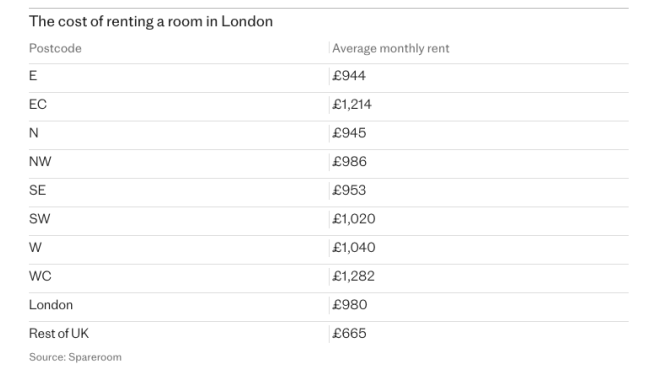Select the London average row label
665x371 pixels.
click(x=51, y=305)
